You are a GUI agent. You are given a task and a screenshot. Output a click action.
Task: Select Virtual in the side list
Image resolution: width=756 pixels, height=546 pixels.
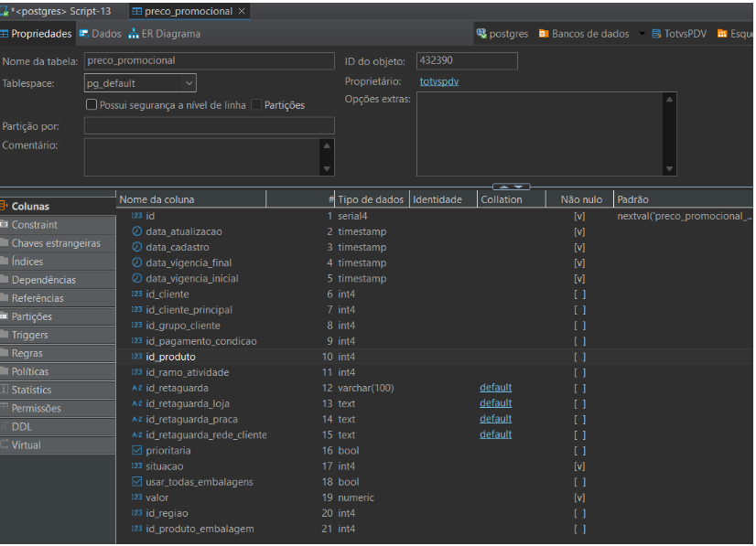pyautogui.click(x=58, y=444)
